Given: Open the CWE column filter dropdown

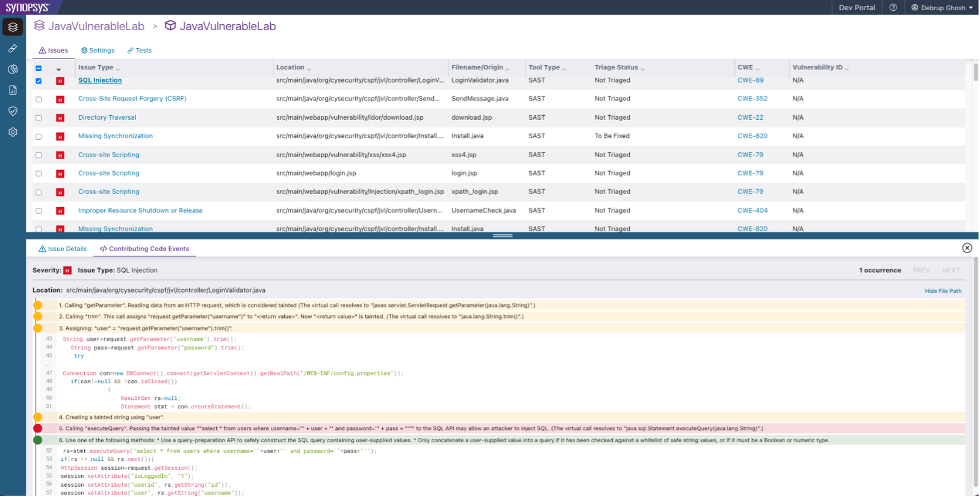Looking at the screenshot, I should (757, 69).
